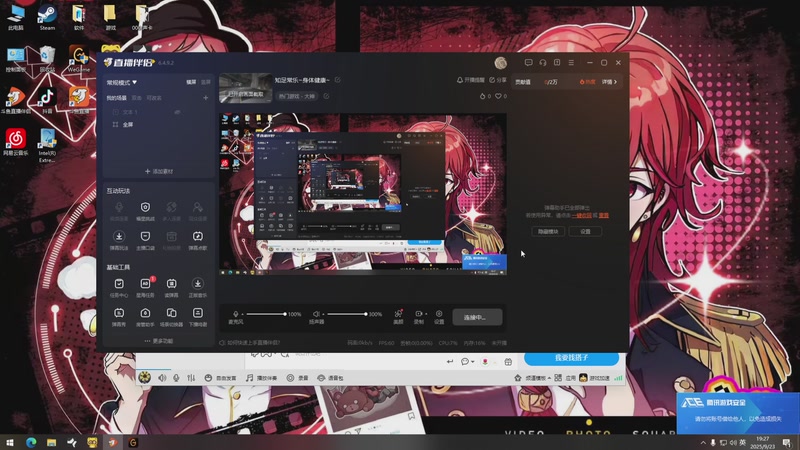Click 隐藏模块 hide module button

548,232
